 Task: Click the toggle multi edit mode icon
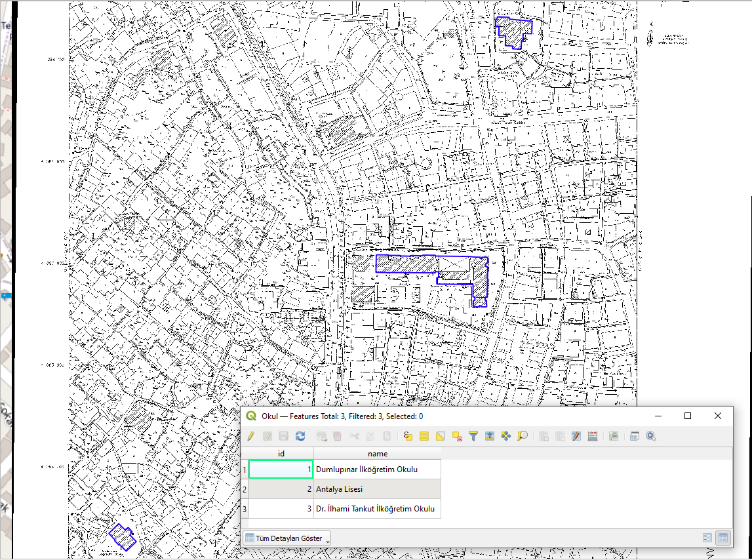click(x=267, y=436)
